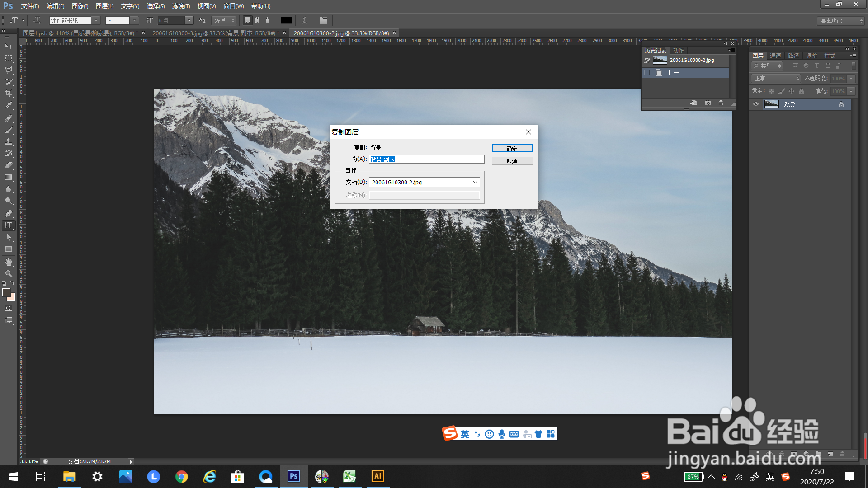Image resolution: width=868 pixels, height=488 pixels.
Task: Select the Crop tool
Action: click(x=9, y=94)
